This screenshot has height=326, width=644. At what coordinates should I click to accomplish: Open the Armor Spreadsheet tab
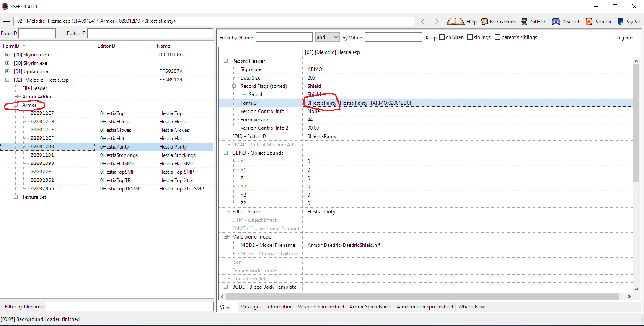370,307
